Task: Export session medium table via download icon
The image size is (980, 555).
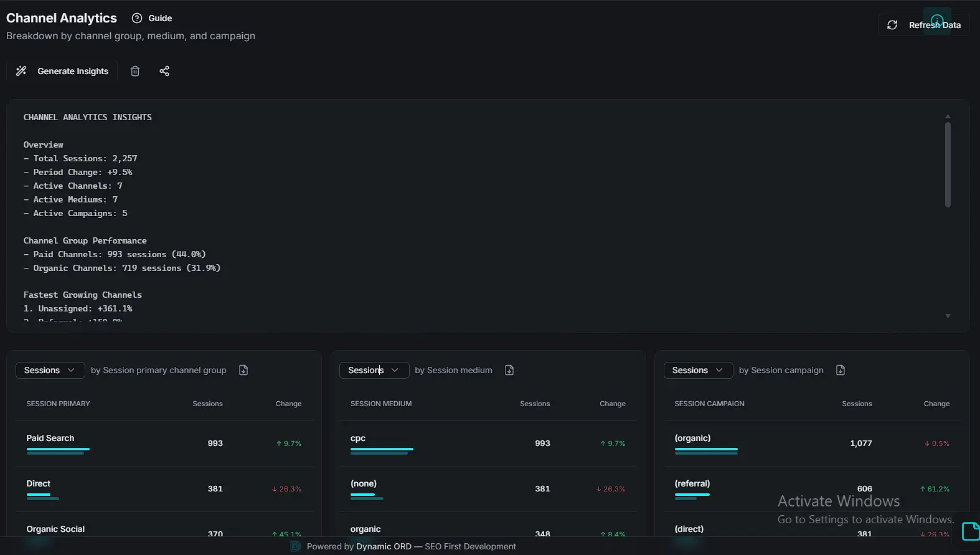Action: (509, 370)
